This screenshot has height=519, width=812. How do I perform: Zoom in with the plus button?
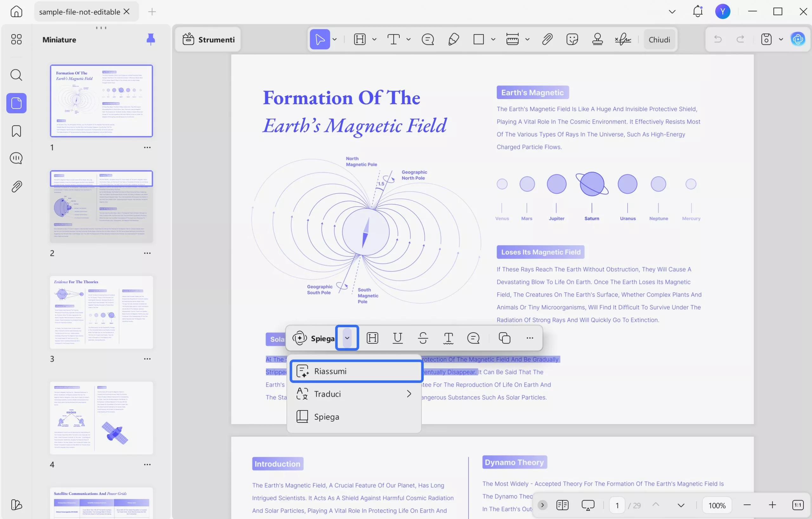(772, 505)
